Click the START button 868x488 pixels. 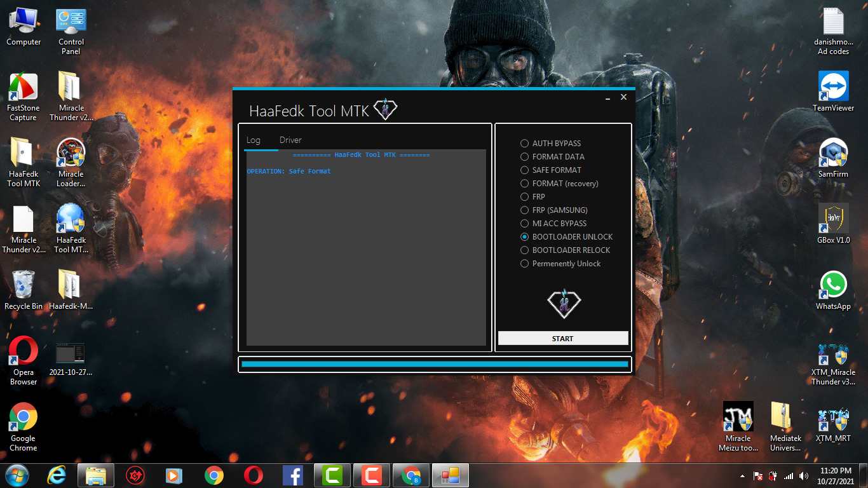(563, 339)
